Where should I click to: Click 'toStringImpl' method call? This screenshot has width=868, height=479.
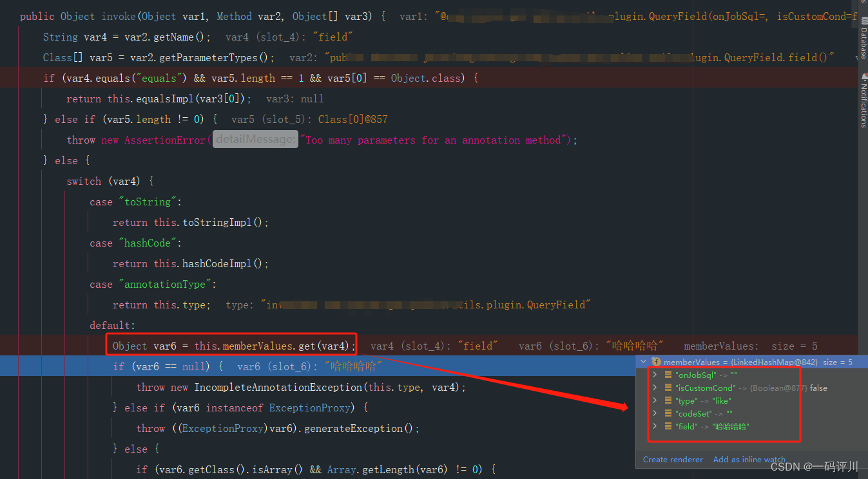tap(218, 222)
